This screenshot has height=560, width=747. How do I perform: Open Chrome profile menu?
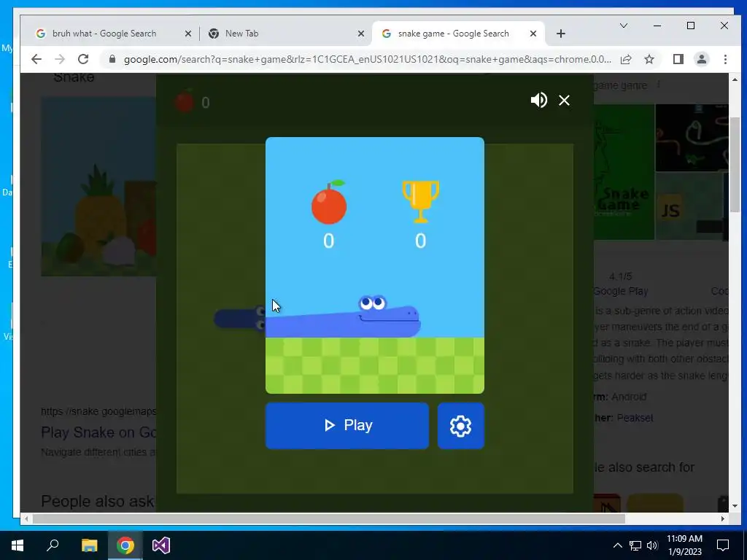coord(702,59)
